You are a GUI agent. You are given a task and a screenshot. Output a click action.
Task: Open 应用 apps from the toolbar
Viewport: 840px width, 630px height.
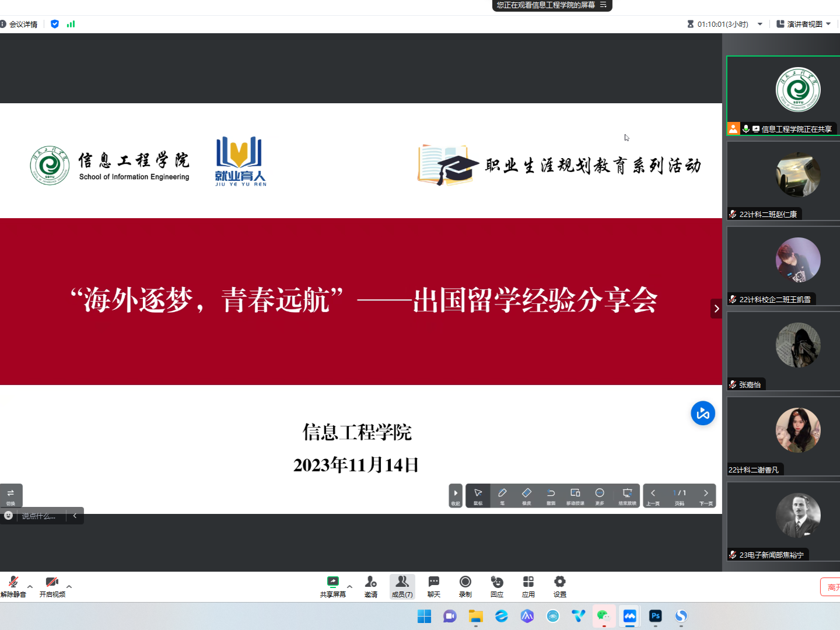[x=528, y=586]
